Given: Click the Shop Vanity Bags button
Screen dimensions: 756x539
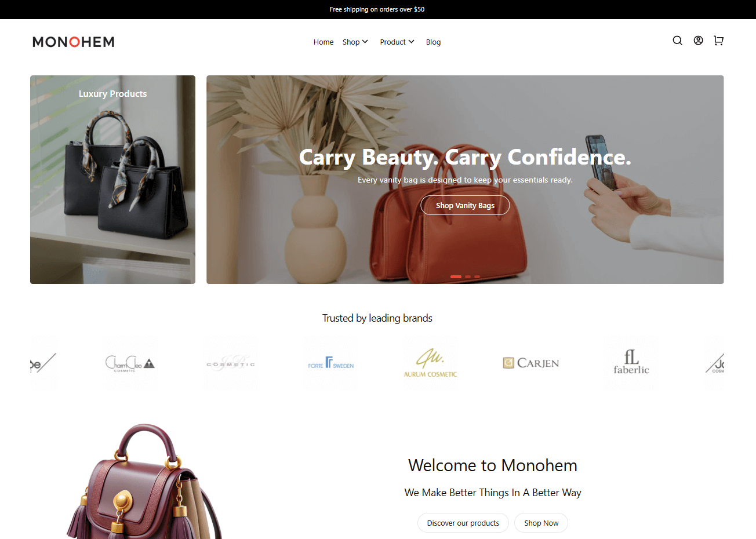Looking at the screenshot, I should pyautogui.click(x=465, y=205).
